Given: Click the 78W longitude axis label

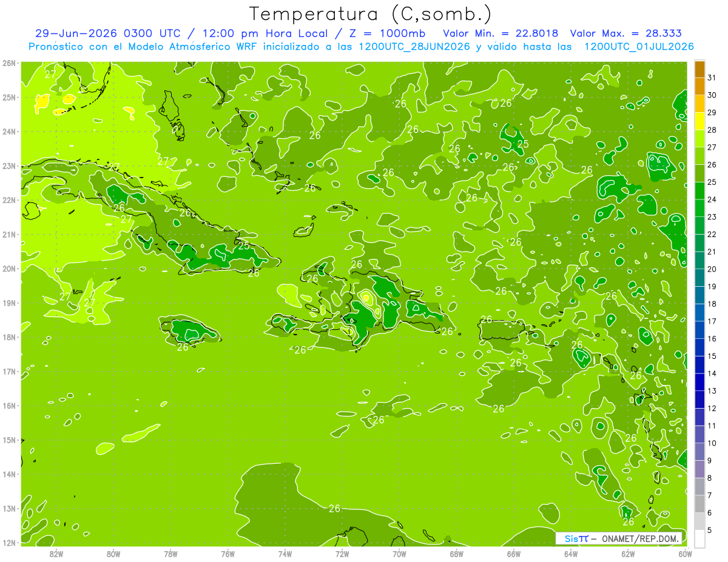Looking at the screenshot, I should point(170,554).
